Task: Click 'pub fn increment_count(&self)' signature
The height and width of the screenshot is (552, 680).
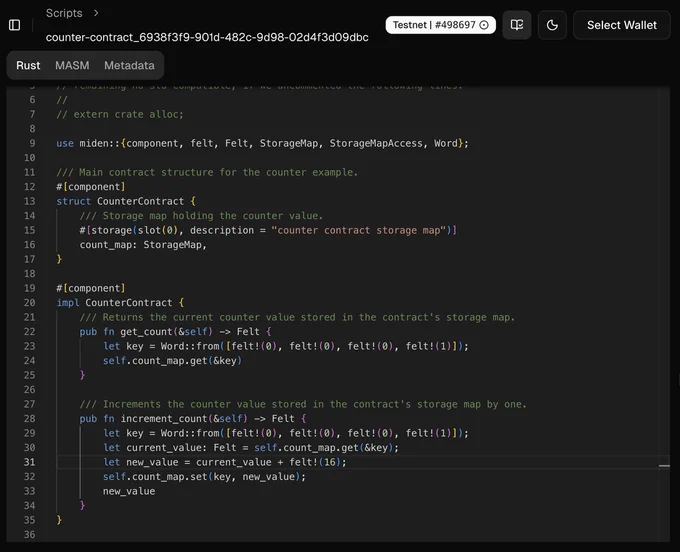Action: pyautogui.click(x=193, y=419)
